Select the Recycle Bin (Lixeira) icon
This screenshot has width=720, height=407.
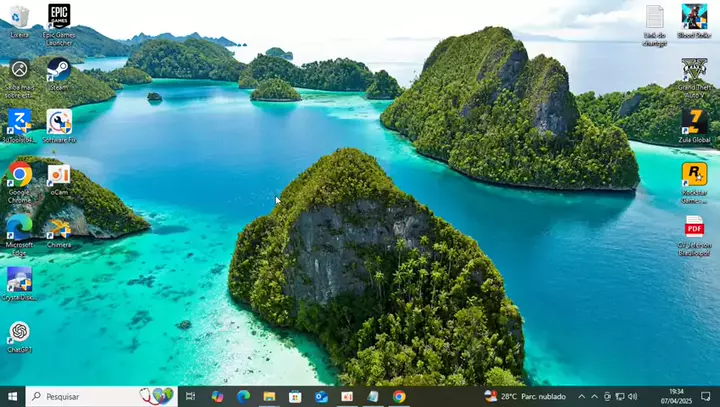coord(19,17)
